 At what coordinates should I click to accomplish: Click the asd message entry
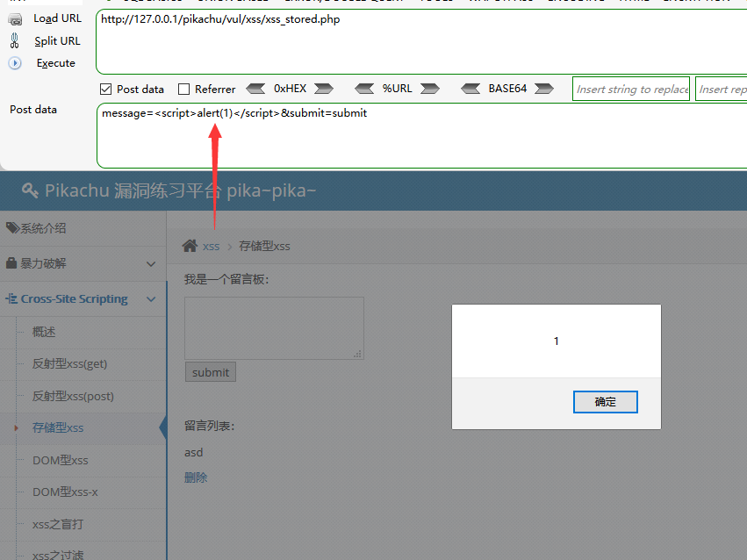[193, 452]
